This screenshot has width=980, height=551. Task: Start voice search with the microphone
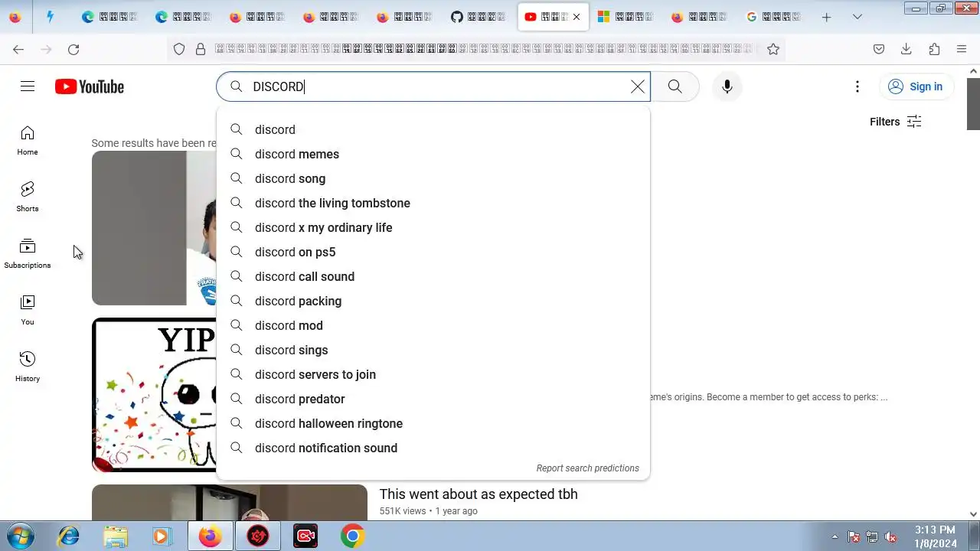[x=727, y=86]
